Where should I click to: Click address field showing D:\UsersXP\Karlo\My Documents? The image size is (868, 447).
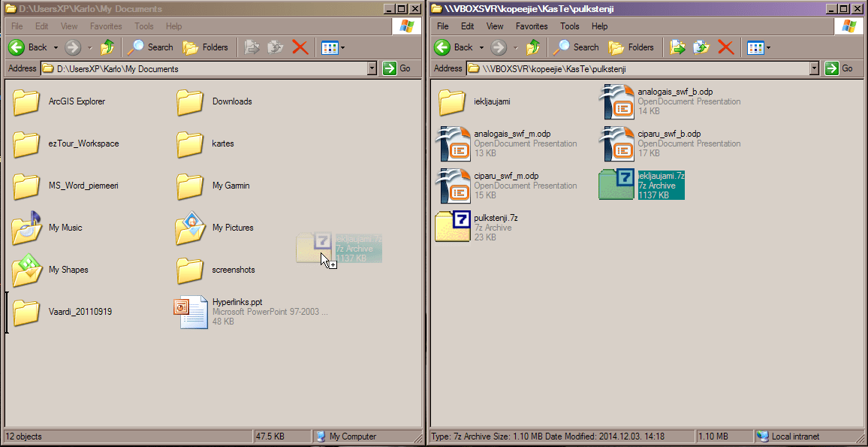(209, 68)
